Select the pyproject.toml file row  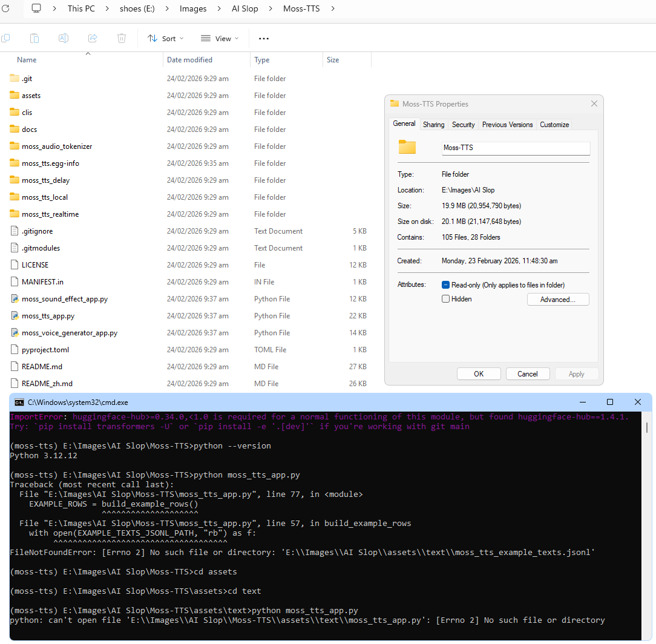pyautogui.click(x=188, y=349)
